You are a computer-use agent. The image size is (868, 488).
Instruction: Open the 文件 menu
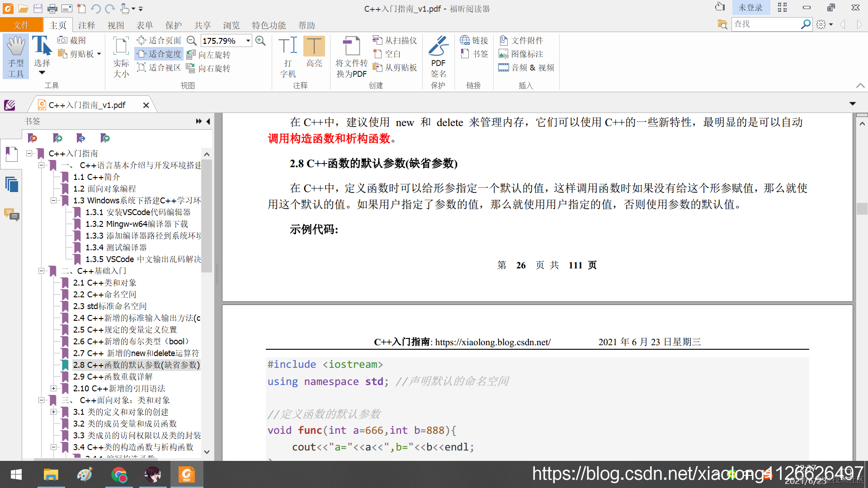tap(21, 25)
